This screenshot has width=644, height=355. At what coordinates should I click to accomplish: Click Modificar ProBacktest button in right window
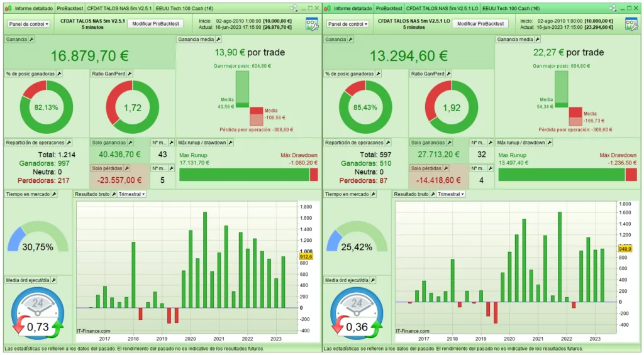point(480,24)
